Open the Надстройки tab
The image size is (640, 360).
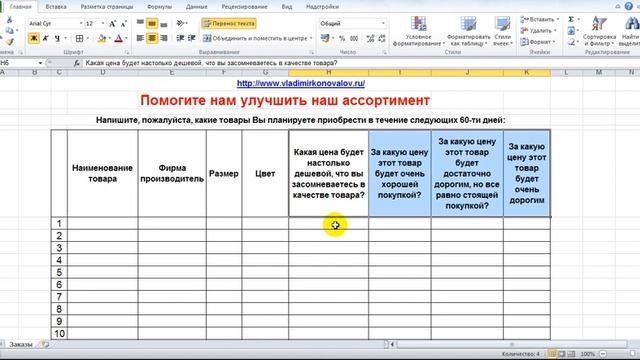pos(322,7)
